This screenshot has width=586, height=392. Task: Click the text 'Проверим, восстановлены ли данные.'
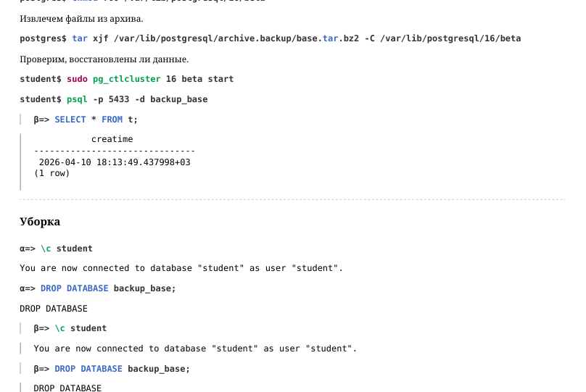click(104, 59)
